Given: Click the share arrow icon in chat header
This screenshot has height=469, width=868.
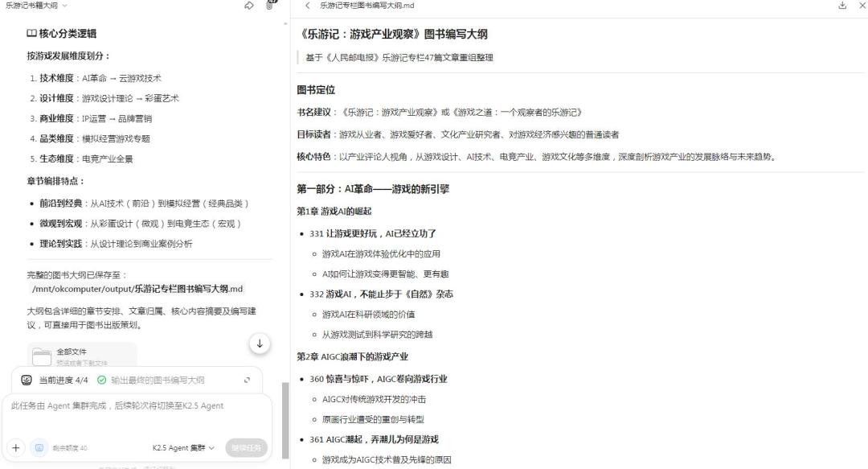Looking at the screenshot, I should pyautogui.click(x=249, y=6).
